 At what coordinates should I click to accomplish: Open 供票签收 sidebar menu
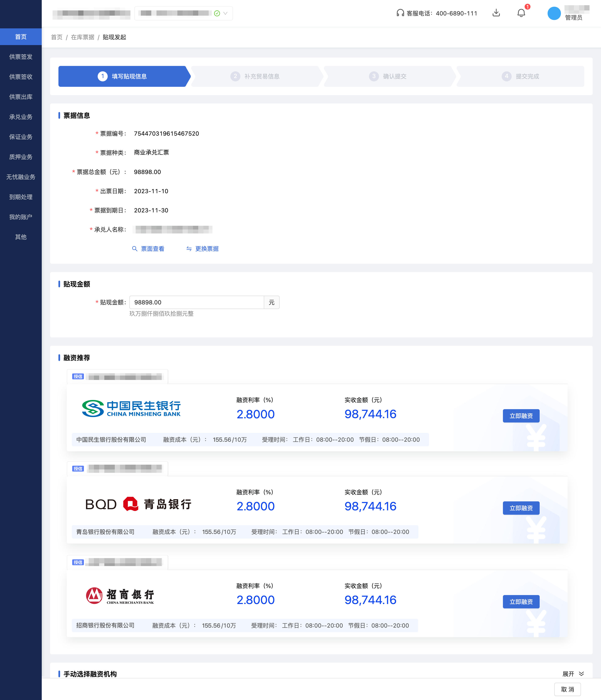(x=21, y=77)
